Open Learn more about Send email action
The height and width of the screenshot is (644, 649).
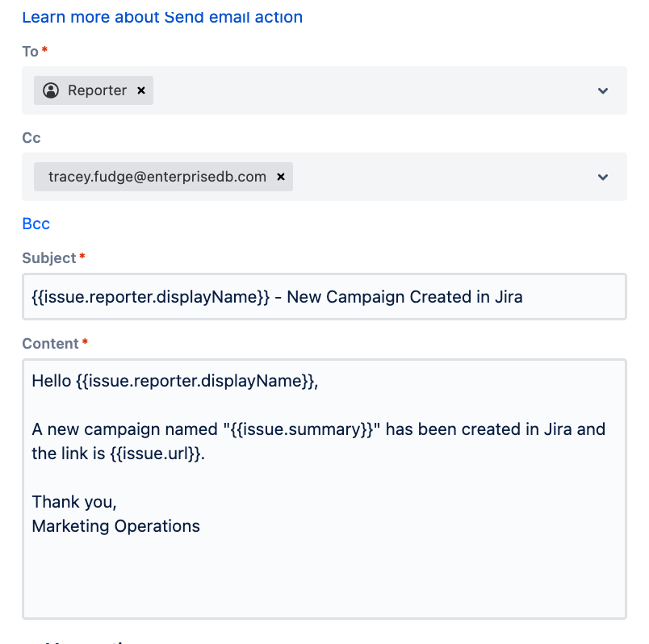[x=162, y=16]
